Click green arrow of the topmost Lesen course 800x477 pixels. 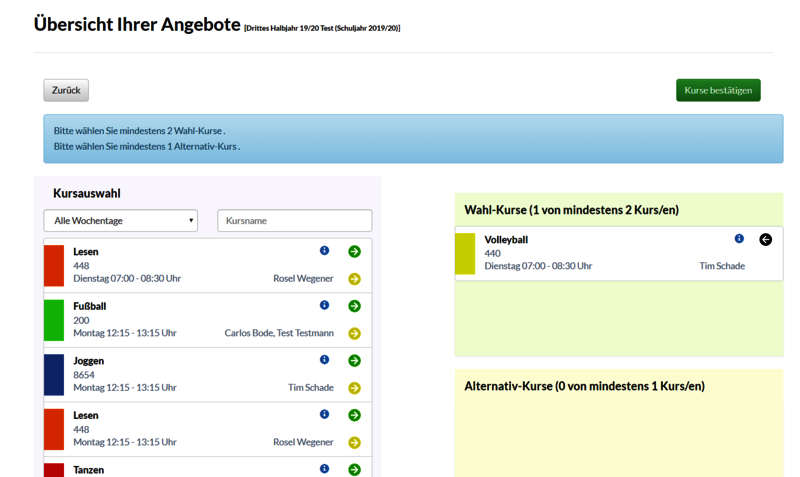(x=354, y=252)
